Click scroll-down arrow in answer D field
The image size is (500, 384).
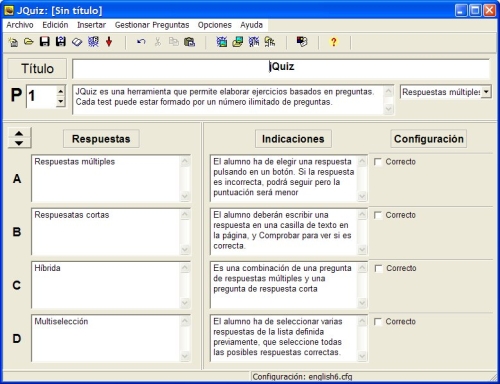pos(185,356)
